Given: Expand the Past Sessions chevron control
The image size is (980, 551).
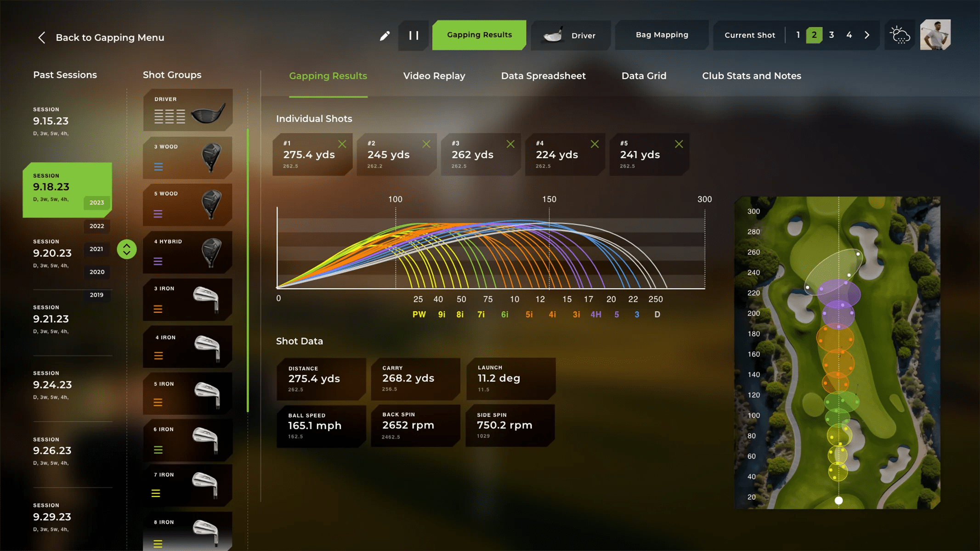Looking at the screenshot, I should point(127,249).
